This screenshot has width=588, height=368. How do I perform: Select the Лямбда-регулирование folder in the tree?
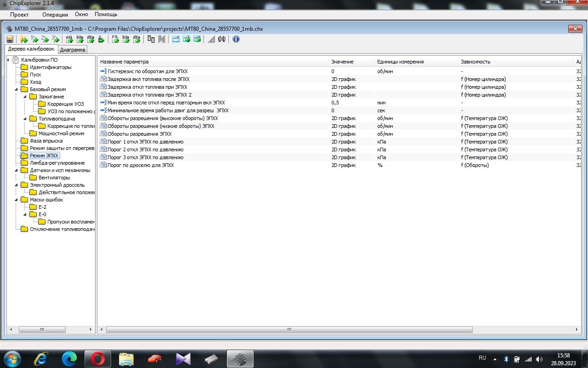[x=57, y=163]
